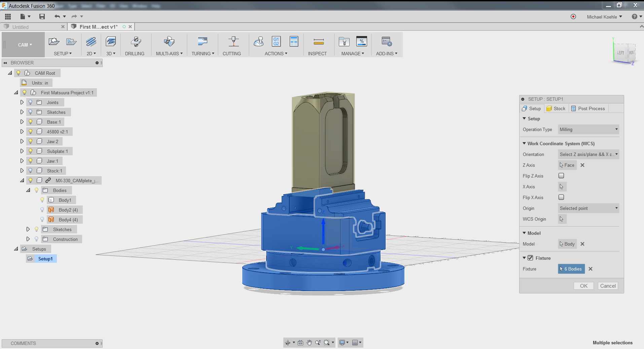Open the Operation Type Milling dropdown
The width and height of the screenshot is (644, 349).
[588, 129]
